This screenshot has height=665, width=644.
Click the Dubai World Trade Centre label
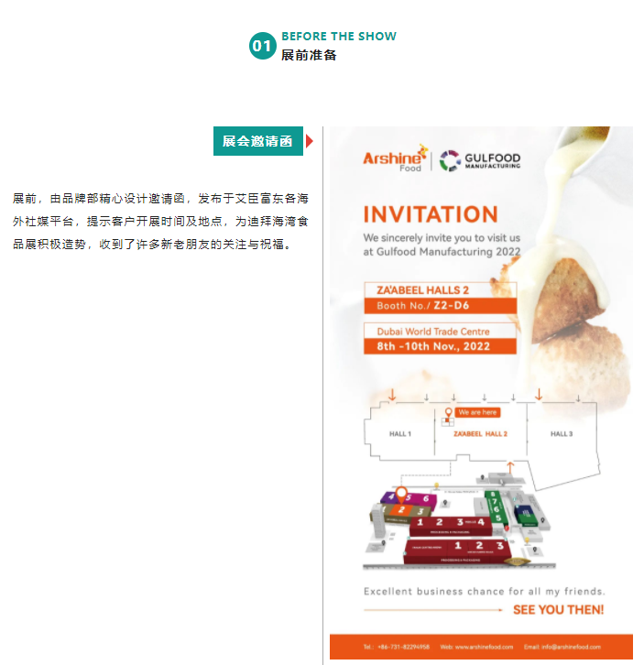[433, 332]
